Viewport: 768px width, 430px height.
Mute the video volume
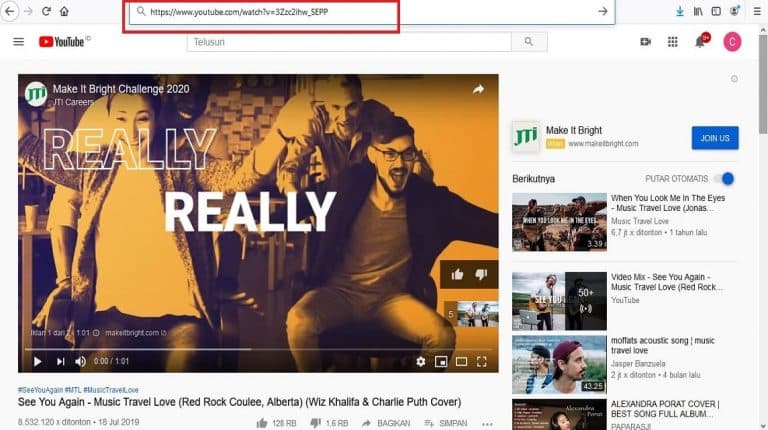tap(80, 361)
